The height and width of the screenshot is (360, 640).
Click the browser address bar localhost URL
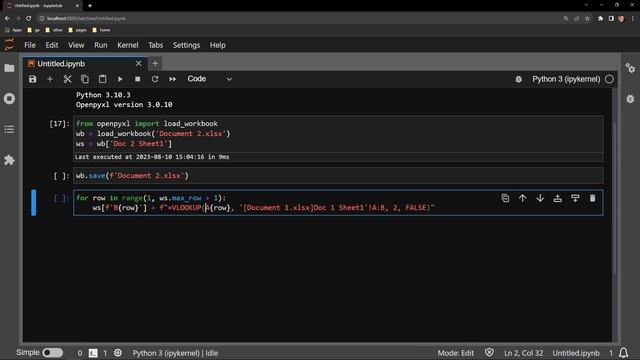coord(86,18)
